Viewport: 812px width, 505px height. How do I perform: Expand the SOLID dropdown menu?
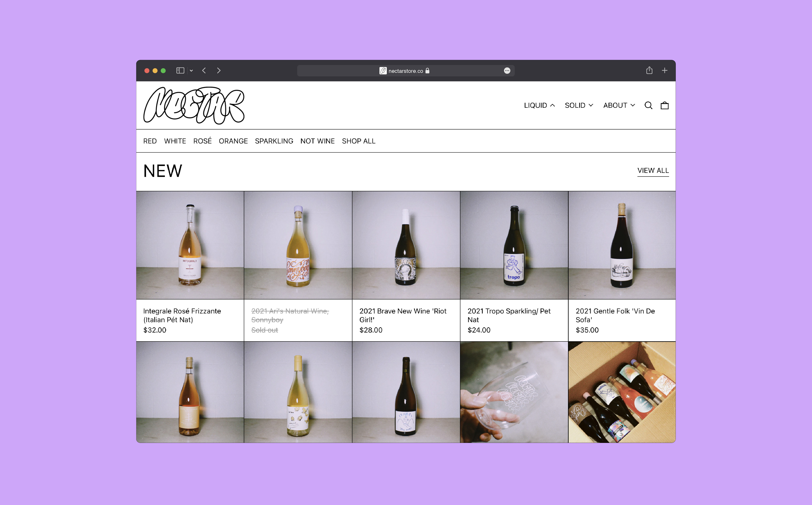[x=578, y=106]
